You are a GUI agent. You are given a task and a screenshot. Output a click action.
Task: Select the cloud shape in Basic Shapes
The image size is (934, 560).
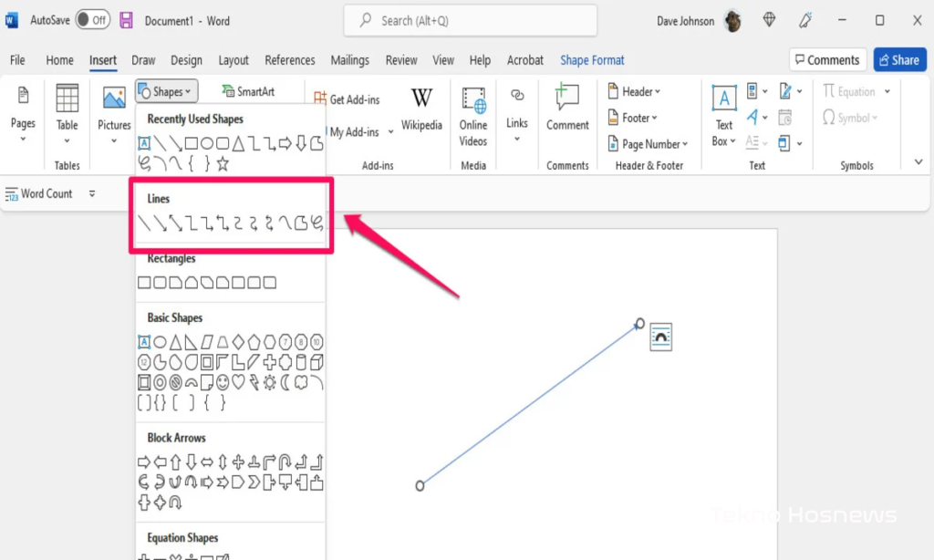point(301,382)
